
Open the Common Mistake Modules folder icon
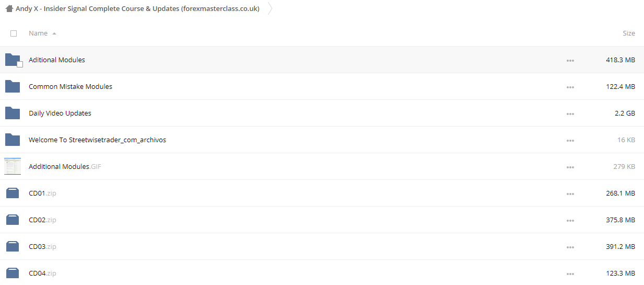point(13,86)
